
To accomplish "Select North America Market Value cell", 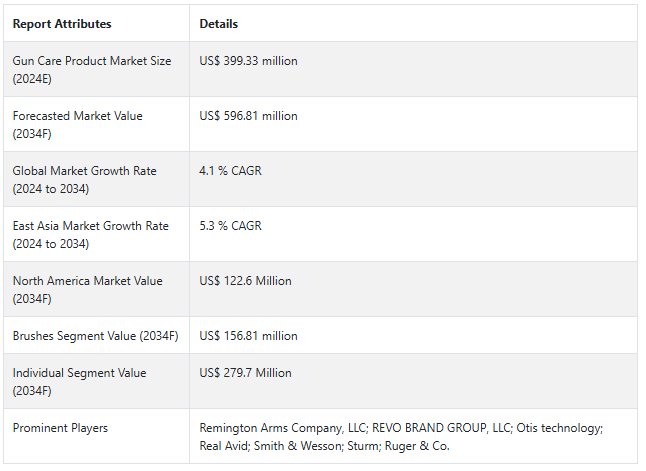I will (x=88, y=289).
